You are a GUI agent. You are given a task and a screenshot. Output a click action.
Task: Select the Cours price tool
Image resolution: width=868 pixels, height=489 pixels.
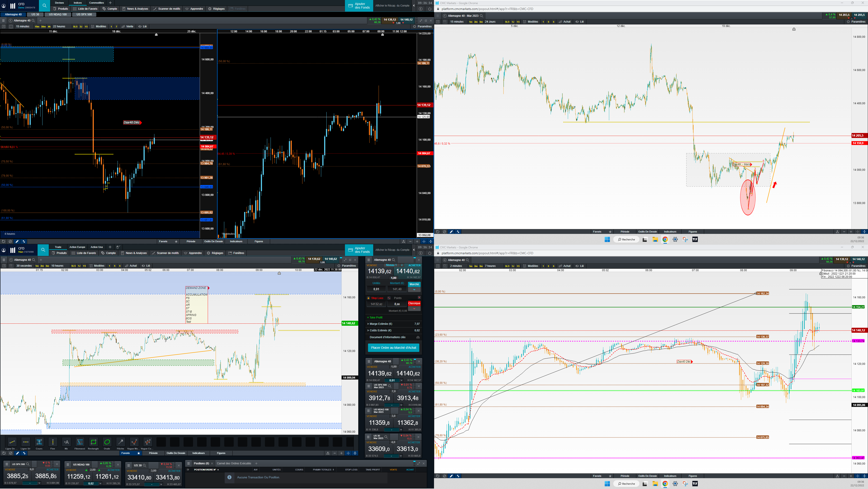click(x=39, y=442)
